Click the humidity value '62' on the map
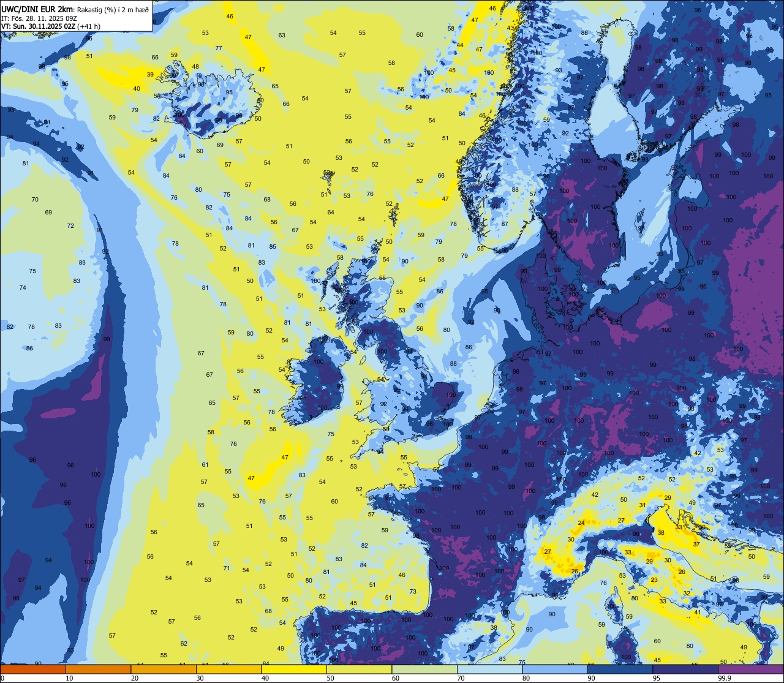 click(184, 643)
